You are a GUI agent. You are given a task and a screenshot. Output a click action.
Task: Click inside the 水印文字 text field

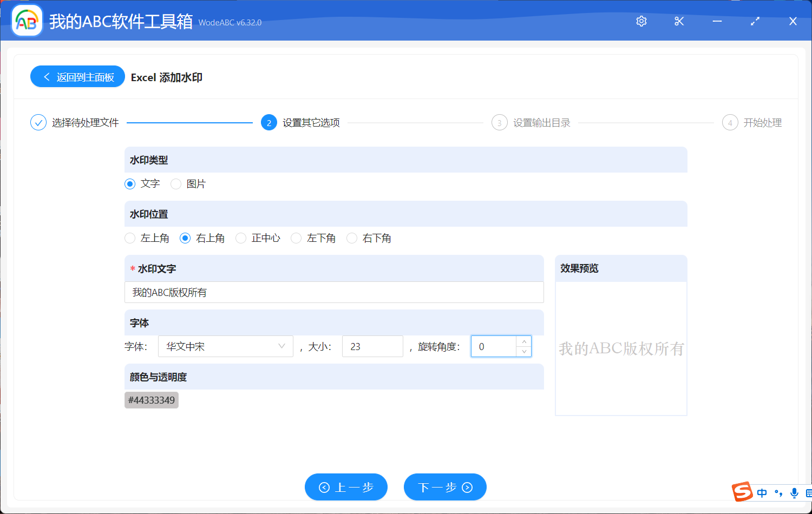coord(333,292)
